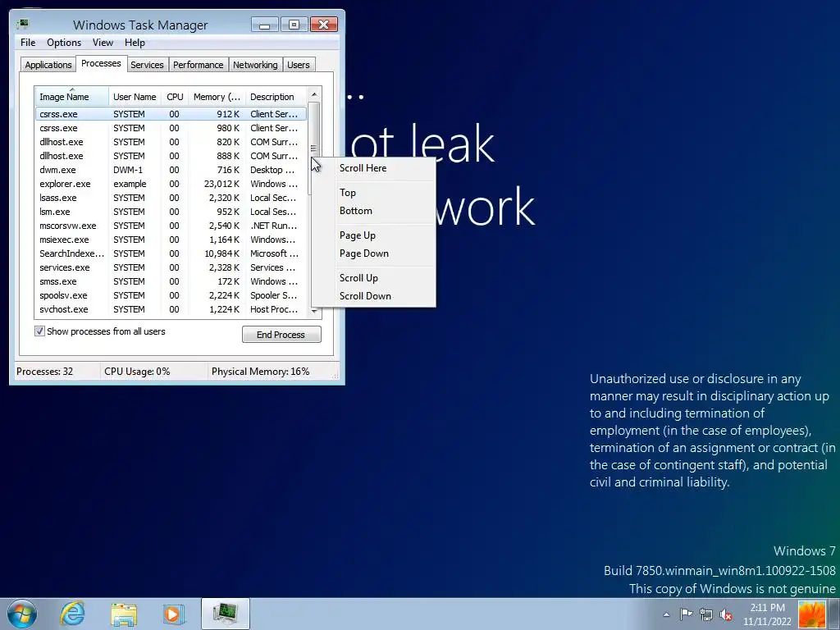The image size is (840, 630).
Task: Click the Show desktop strip at taskbar end
Action: [x=834, y=614]
